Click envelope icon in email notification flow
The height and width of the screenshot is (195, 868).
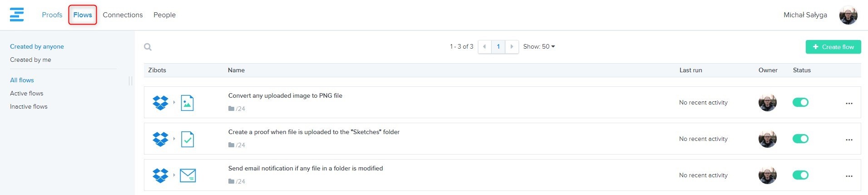(187, 175)
